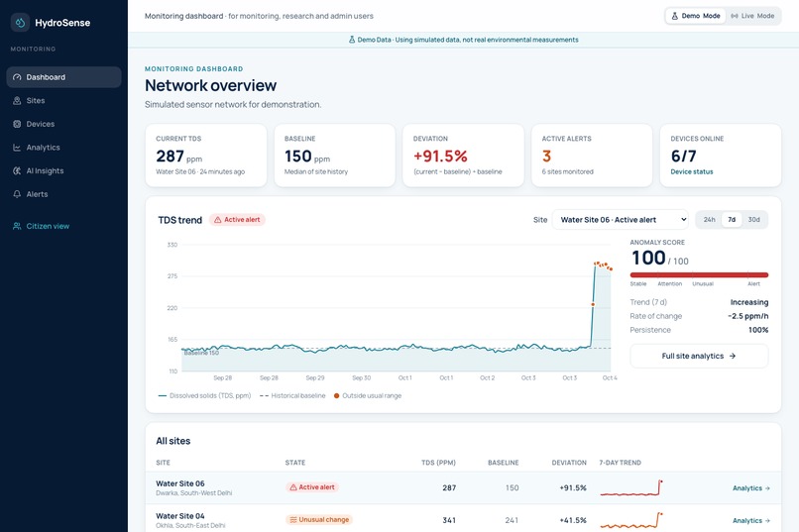Click the Active alert state in Water Site 06 row
Viewport: 799px width, 532px height.
click(312, 487)
